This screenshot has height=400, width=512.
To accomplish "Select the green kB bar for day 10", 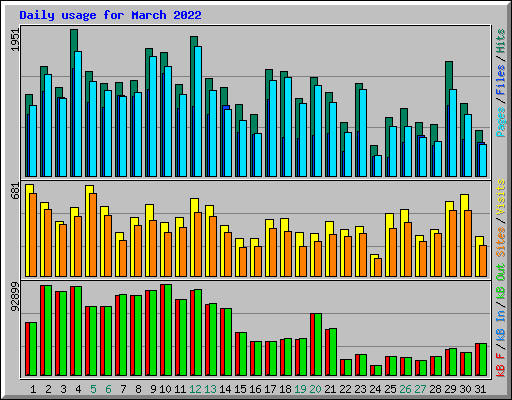I will pos(168,330).
